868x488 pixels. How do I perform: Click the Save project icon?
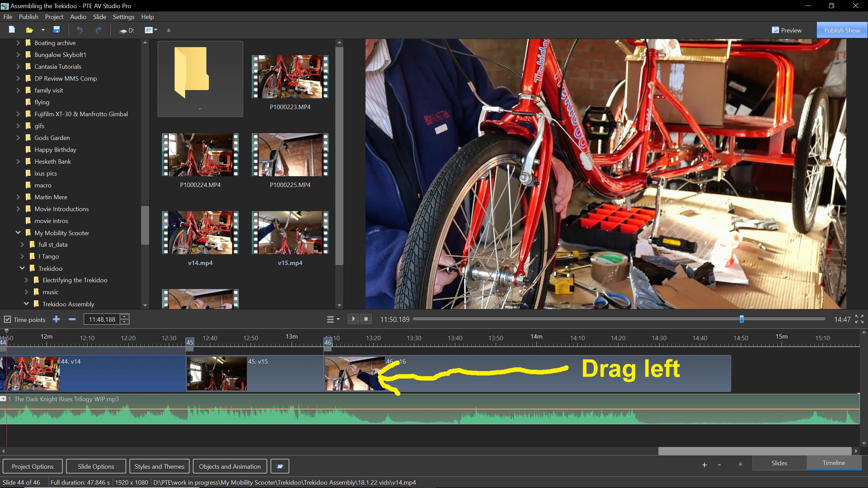pos(57,30)
